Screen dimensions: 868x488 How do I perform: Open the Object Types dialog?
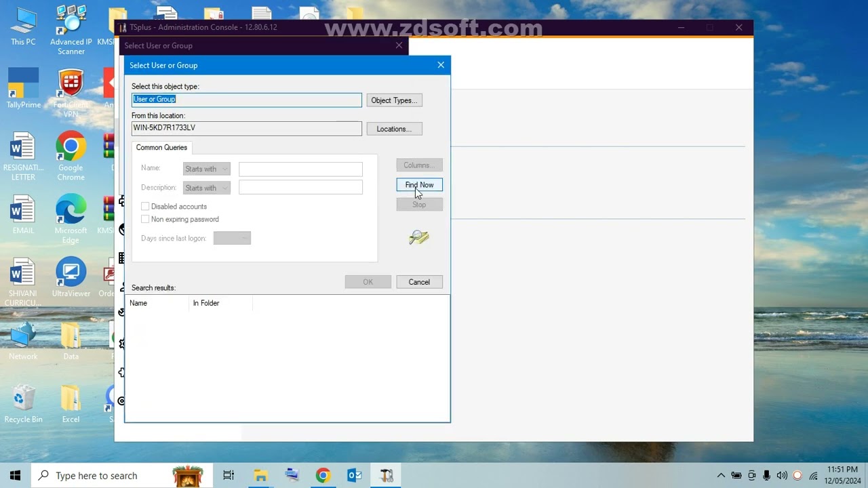pos(395,100)
